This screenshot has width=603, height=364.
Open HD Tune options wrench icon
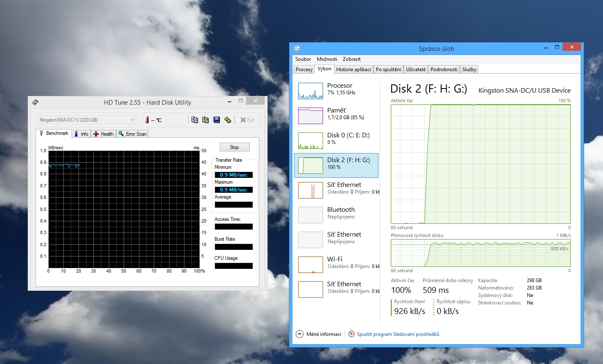(x=227, y=120)
